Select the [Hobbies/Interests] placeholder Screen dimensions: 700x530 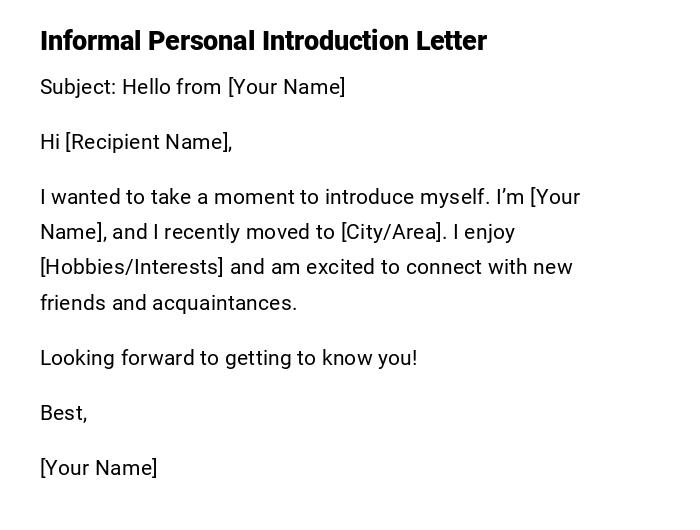click(x=132, y=267)
